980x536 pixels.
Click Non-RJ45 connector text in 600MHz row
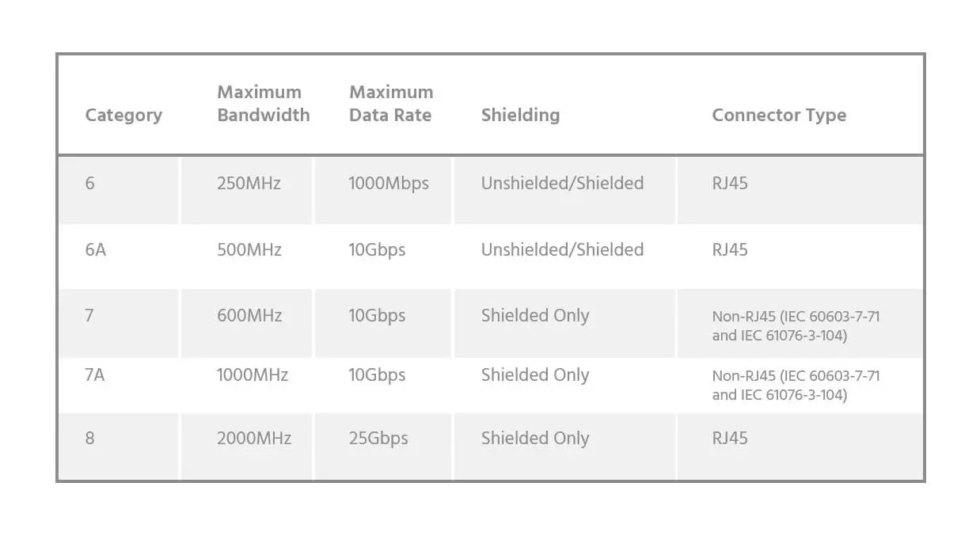click(796, 325)
